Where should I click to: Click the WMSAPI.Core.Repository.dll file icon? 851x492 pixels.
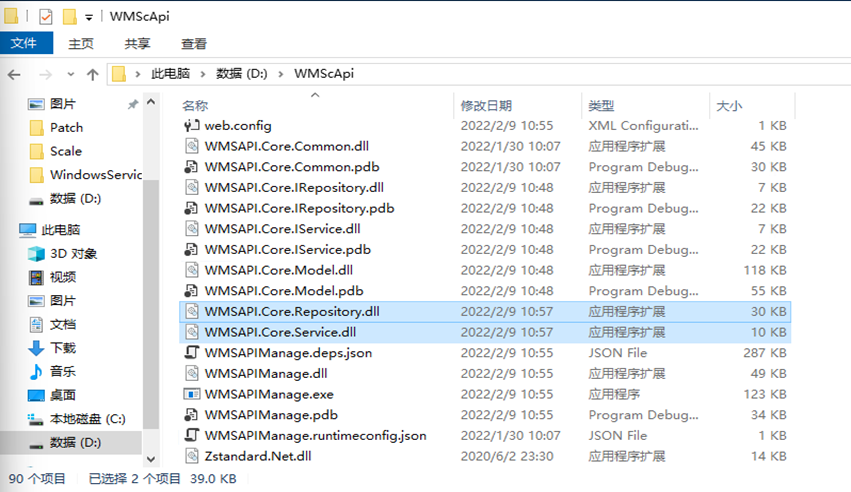click(192, 311)
